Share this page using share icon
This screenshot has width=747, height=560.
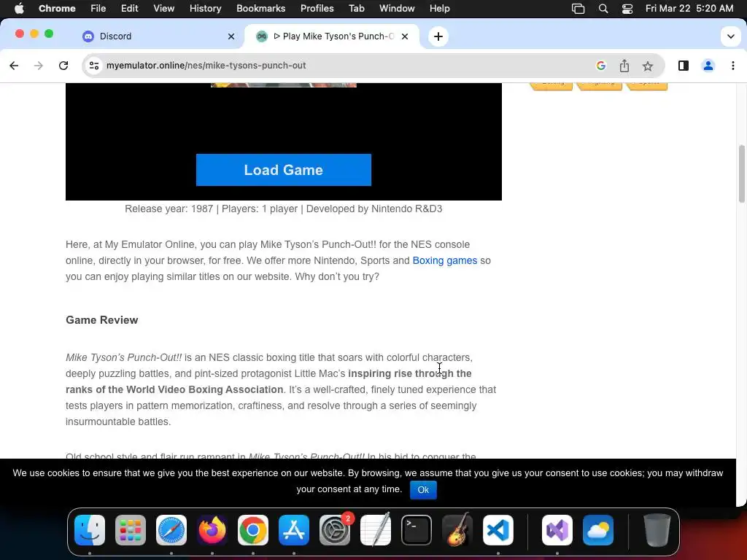(624, 66)
